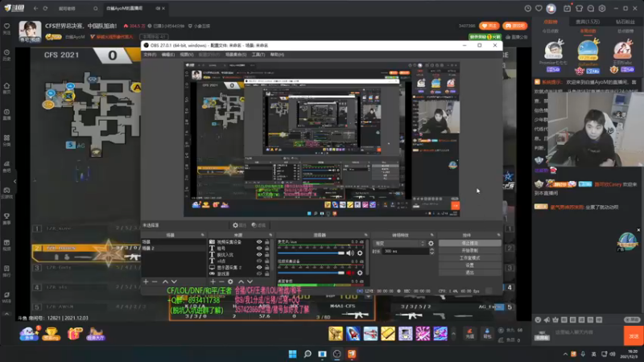
Task: Switch to the VIP guests (1.5万) tab
Action: click(x=588, y=22)
